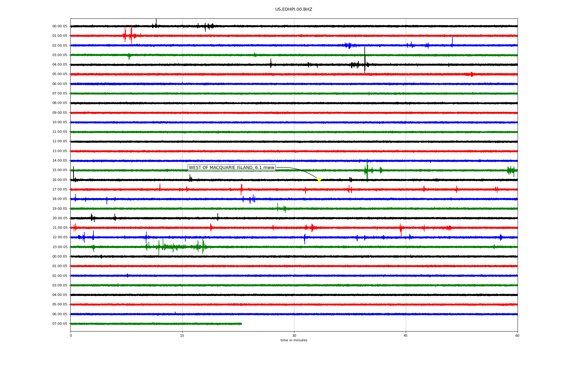The height and width of the screenshot is (368, 588).
Task: Click the 13:00:05 row time label
Action: tap(60, 151)
